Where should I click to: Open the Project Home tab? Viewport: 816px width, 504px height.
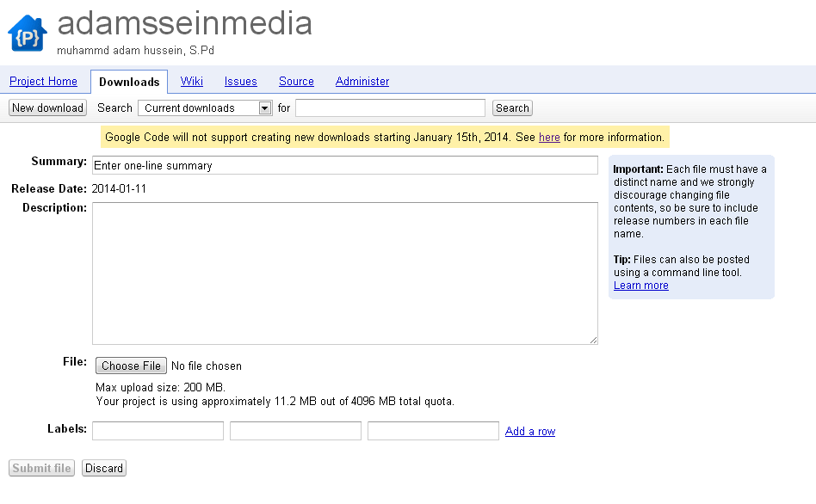[x=43, y=81]
